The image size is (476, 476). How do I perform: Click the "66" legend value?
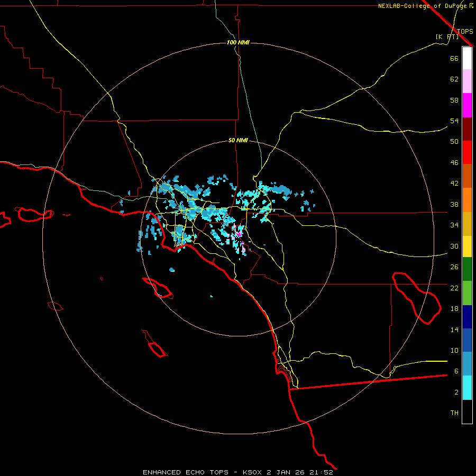(x=454, y=59)
